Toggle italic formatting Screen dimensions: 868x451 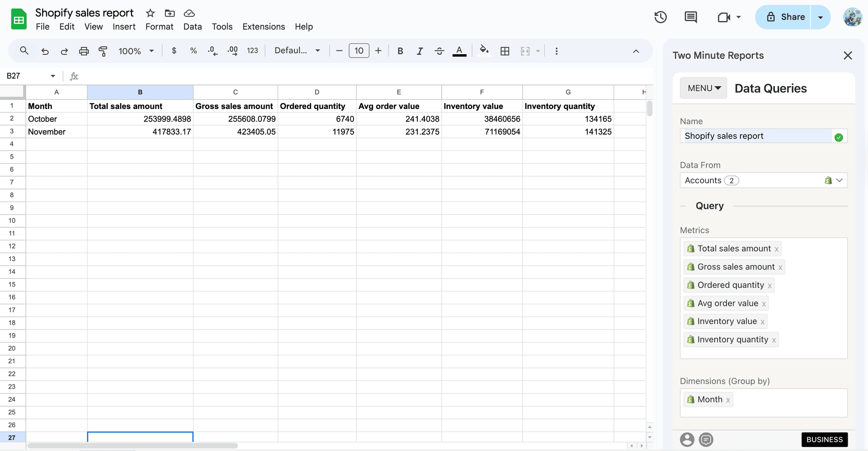pyautogui.click(x=420, y=51)
